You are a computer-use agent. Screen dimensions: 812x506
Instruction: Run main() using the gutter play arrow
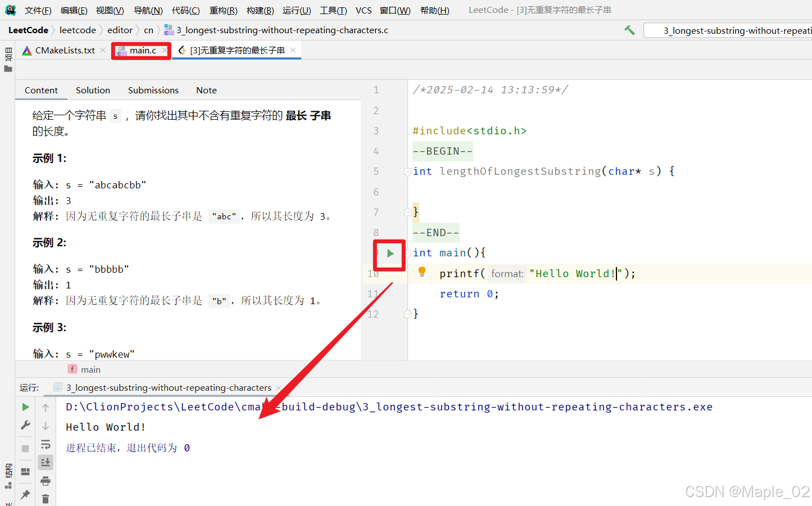click(x=389, y=253)
